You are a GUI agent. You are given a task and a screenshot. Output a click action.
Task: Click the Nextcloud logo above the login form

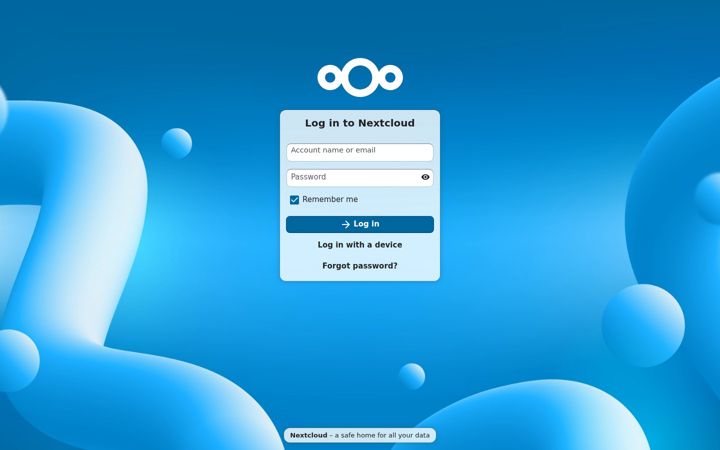[x=360, y=78]
